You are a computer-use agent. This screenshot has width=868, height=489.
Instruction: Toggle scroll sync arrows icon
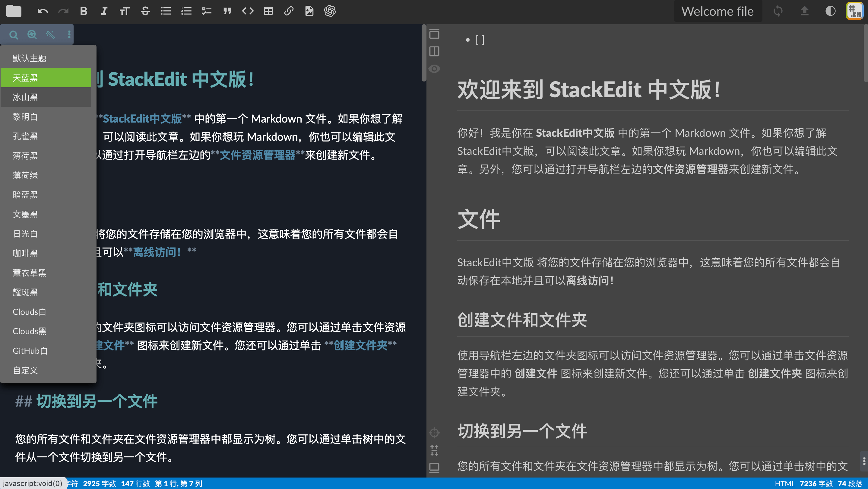[434, 450]
